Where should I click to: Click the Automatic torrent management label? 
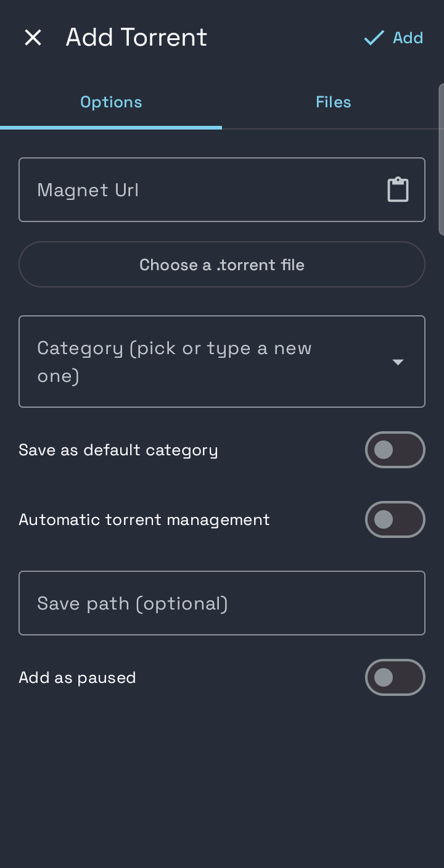pyautogui.click(x=144, y=520)
